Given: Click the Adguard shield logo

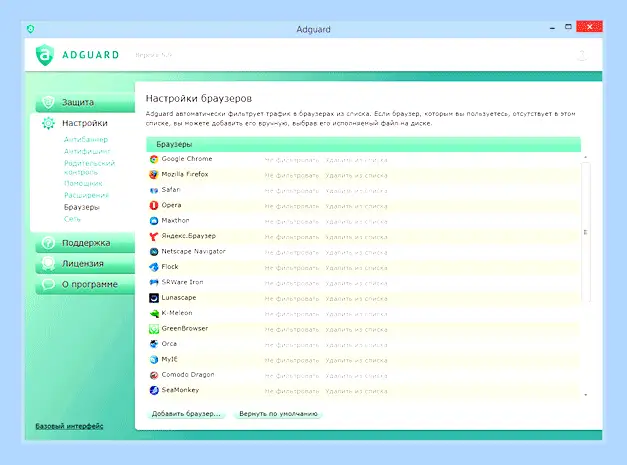Looking at the screenshot, I should tap(45, 55).
